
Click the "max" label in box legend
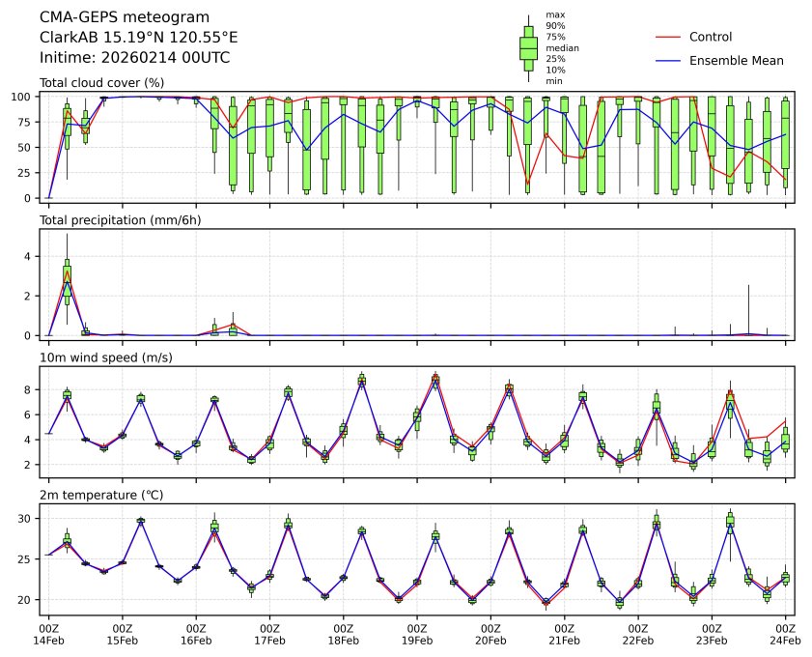coord(554,15)
